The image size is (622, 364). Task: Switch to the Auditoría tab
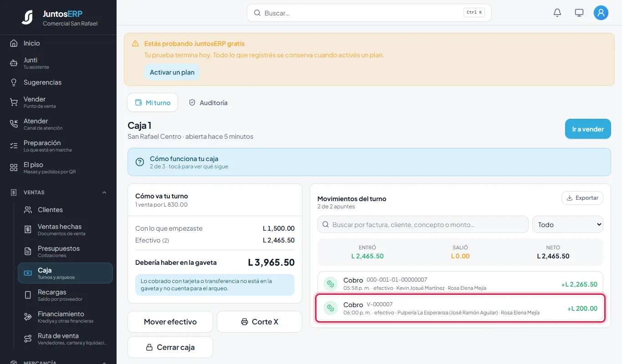pyautogui.click(x=208, y=103)
